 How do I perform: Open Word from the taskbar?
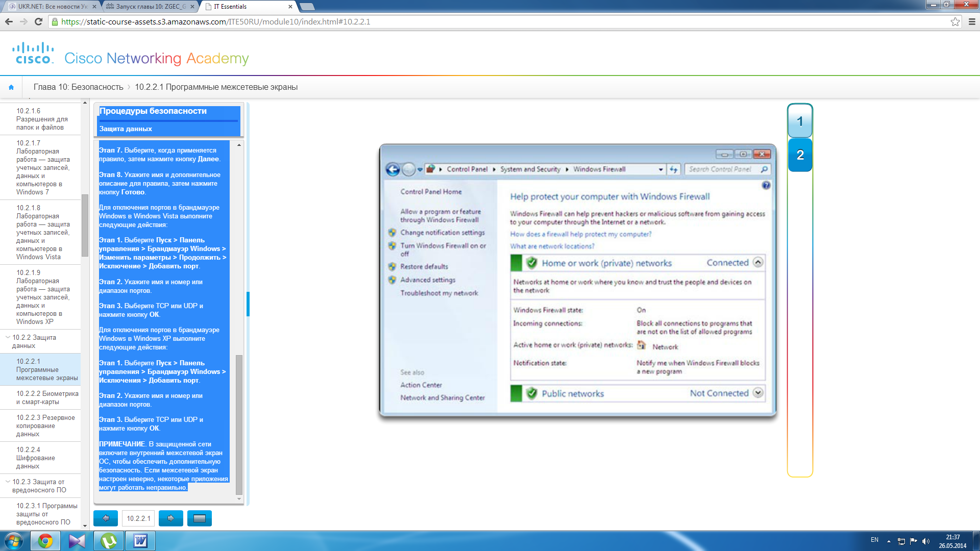pyautogui.click(x=140, y=541)
